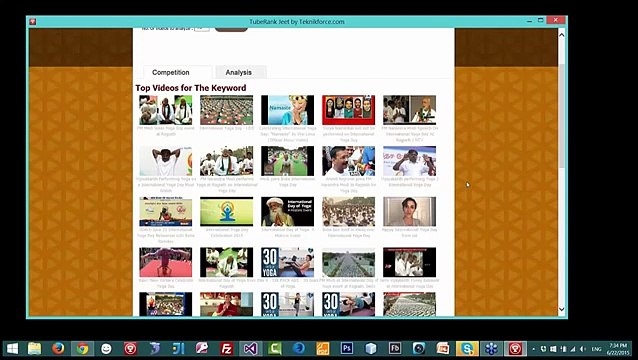Screen dimensions: 638x360
Task: Click the 'International Yoga Day Celebration 2015' caption
Action: (227, 232)
